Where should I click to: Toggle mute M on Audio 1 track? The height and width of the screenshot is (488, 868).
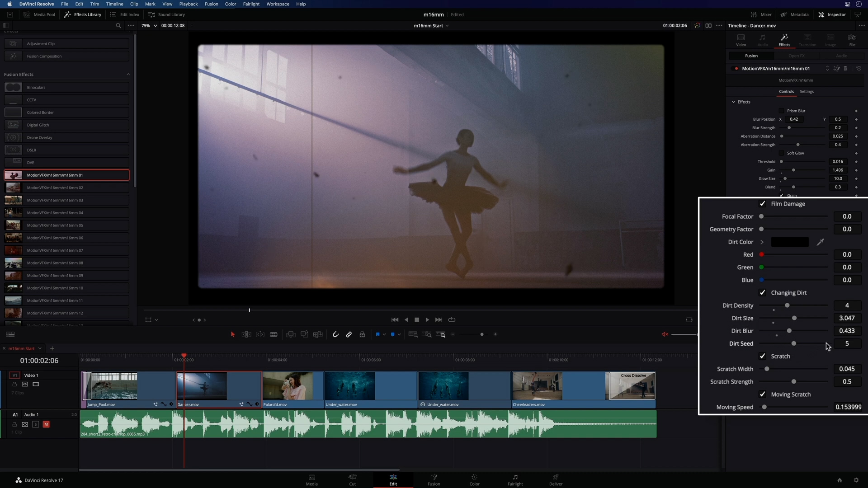click(46, 424)
